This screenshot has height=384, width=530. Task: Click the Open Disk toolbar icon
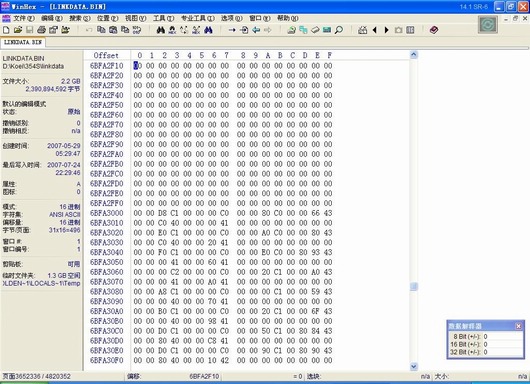pos(291,30)
